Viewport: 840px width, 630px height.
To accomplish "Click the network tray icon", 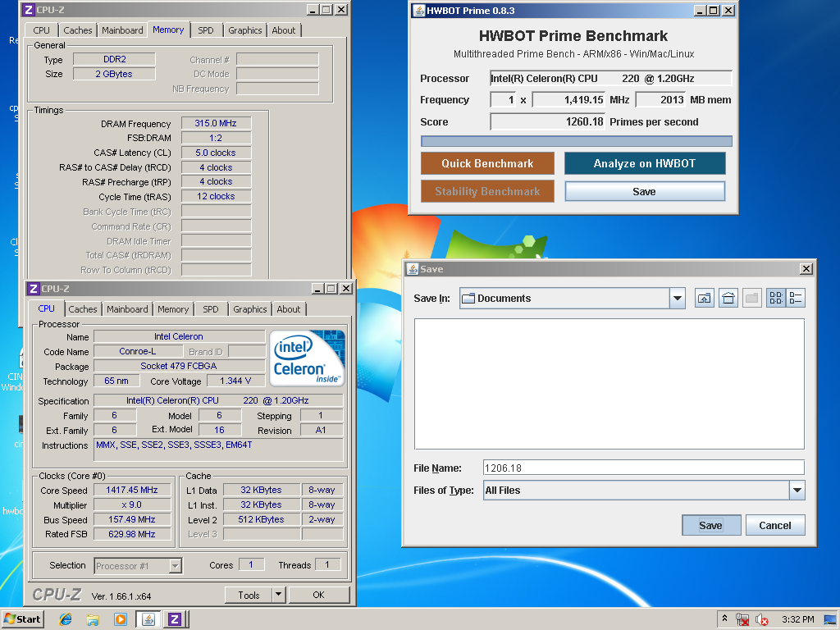I will pyautogui.click(x=742, y=619).
